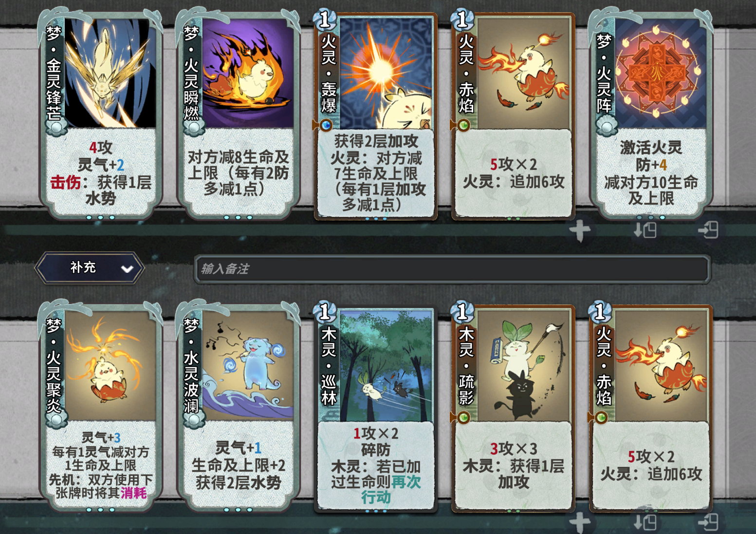This screenshot has width=756, height=534.
Task: Click the right-arrow import icon under the top row
Action: click(708, 230)
